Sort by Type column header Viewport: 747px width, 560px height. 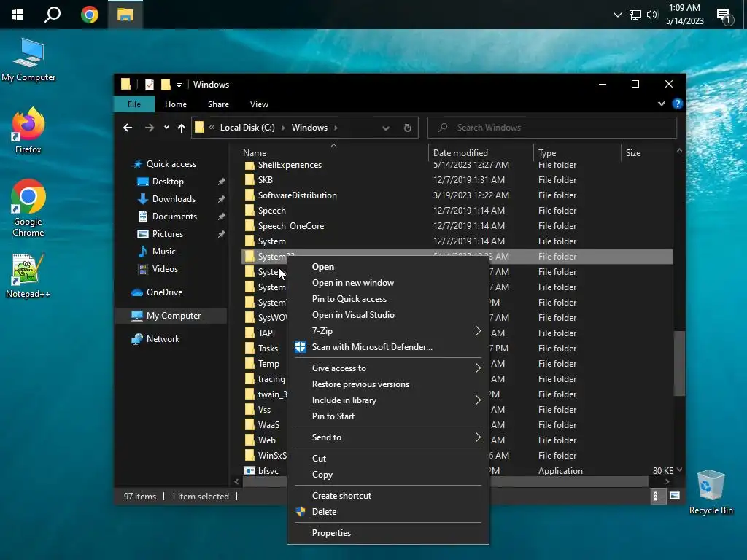(547, 153)
